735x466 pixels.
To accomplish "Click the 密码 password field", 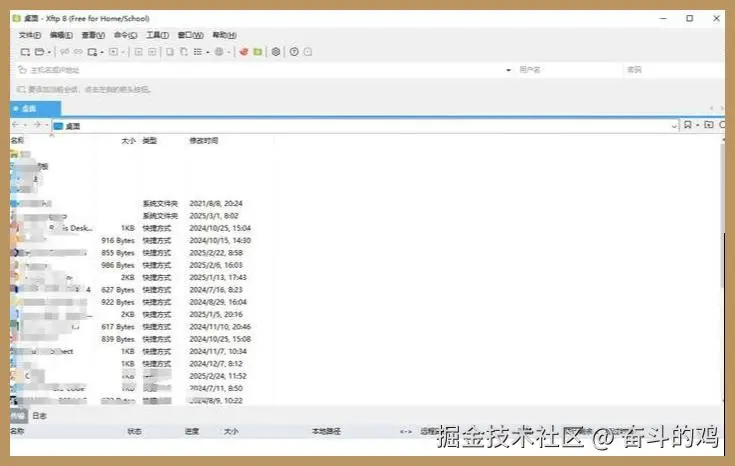I will click(673, 70).
